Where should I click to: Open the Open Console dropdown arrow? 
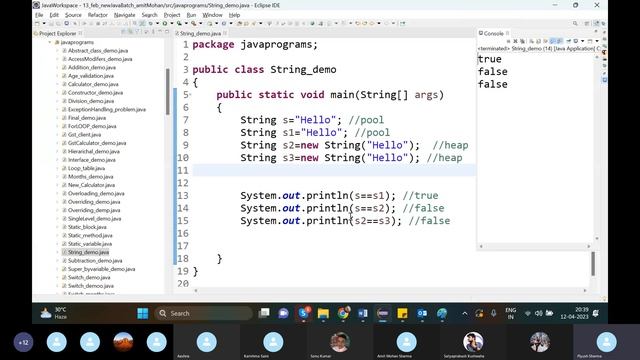coord(597,41)
